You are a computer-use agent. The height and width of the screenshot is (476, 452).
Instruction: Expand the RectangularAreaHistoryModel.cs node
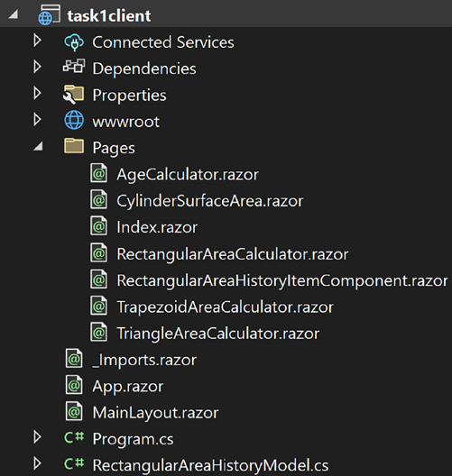37,464
